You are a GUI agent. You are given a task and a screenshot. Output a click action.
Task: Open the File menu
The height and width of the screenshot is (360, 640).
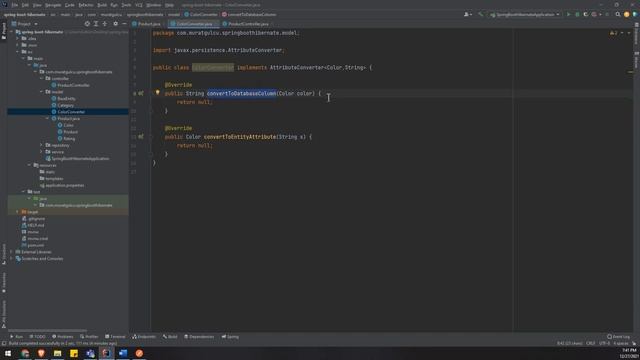[15, 5]
